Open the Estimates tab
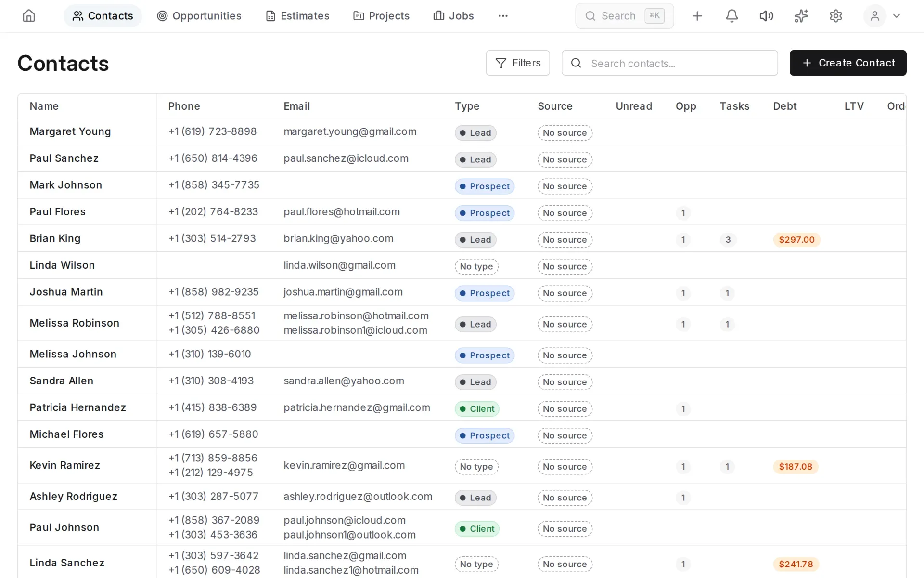Screen dimensions: 924x578 [x=297, y=16]
